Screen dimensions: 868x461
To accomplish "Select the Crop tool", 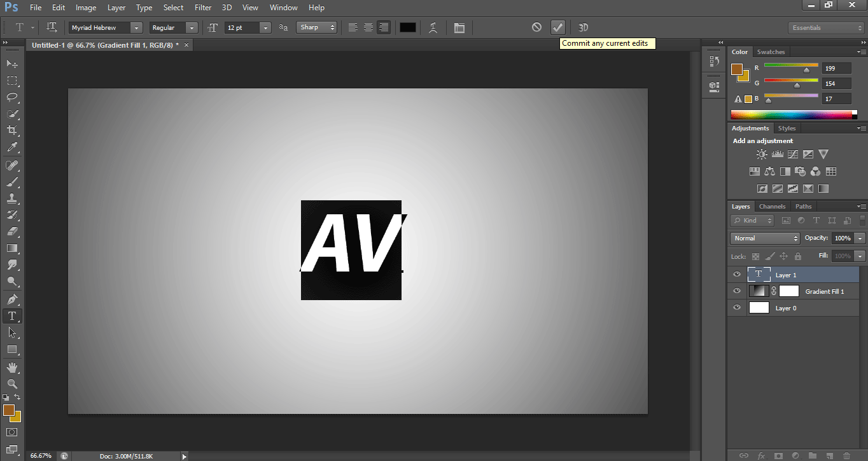I will coord(11,130).
